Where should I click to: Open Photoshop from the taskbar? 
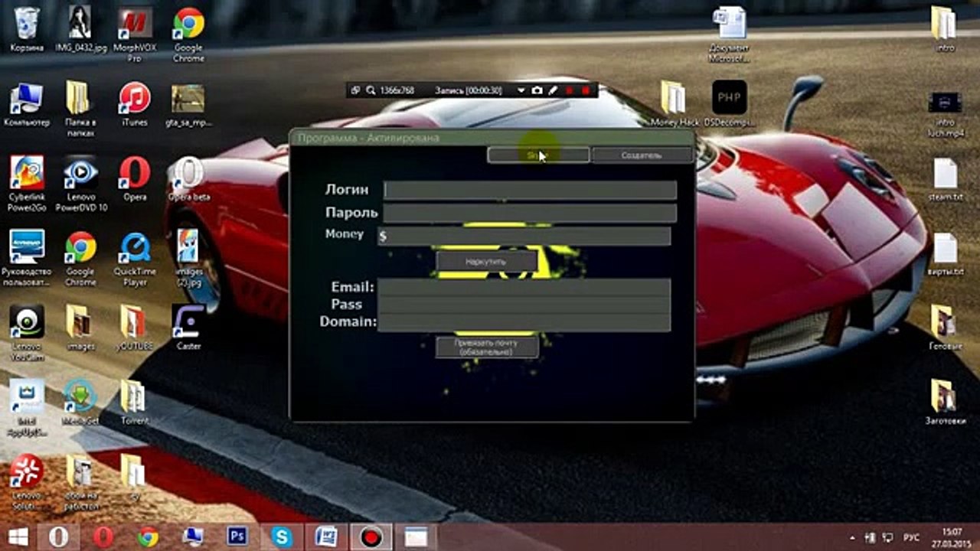click(237, 536)
